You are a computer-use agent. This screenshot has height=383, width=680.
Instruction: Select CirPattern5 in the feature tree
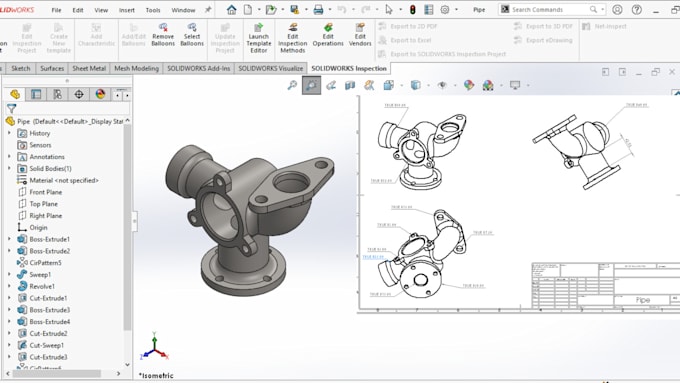pos(45,263)
